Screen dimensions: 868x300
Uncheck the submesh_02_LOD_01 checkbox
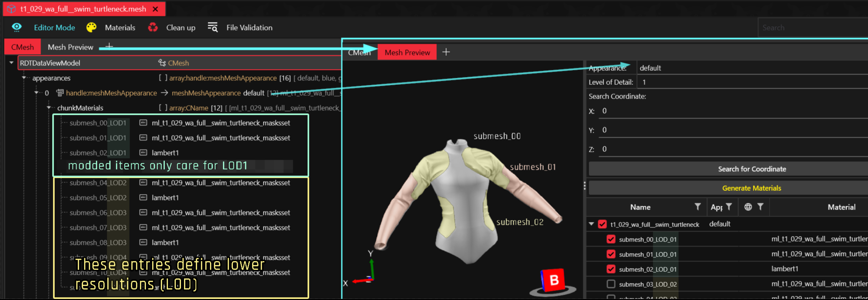click(611, 269)
